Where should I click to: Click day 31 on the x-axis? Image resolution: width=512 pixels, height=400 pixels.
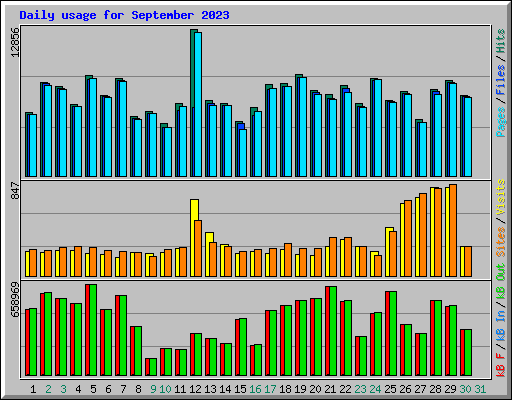[480, 389]
